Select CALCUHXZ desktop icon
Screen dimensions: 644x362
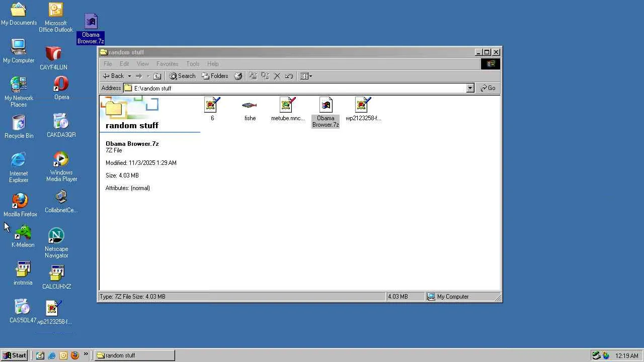tap(56, 278)
